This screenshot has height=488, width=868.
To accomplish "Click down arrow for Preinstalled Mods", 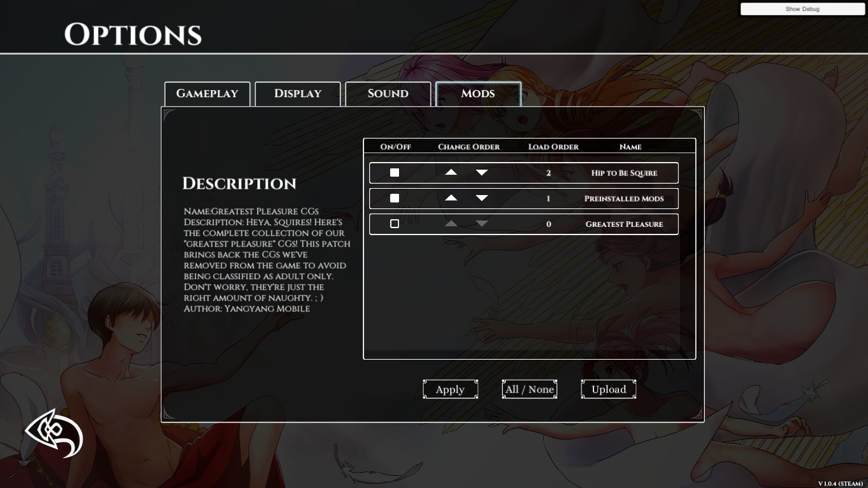I will pyautogui.click(x=482, y=198).
